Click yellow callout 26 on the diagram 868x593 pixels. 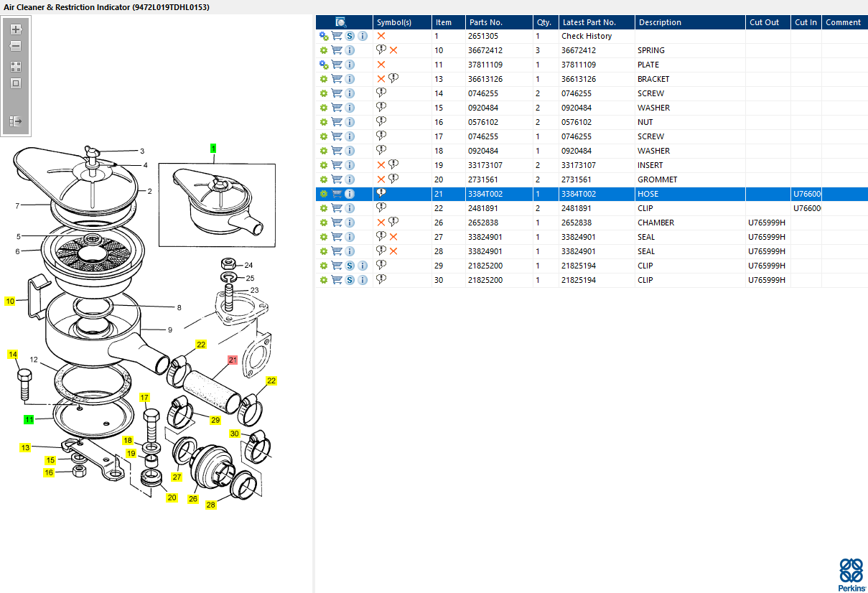[x=192, y=499]
